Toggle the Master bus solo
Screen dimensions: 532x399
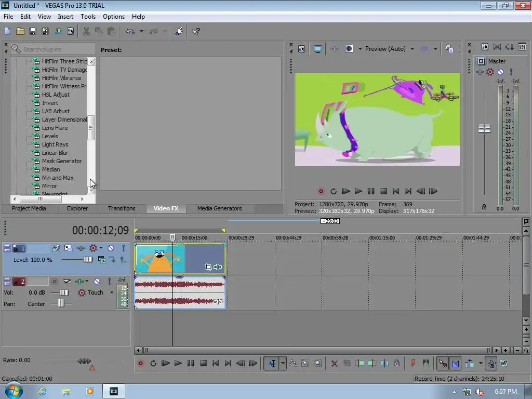(x=511, y=72)
